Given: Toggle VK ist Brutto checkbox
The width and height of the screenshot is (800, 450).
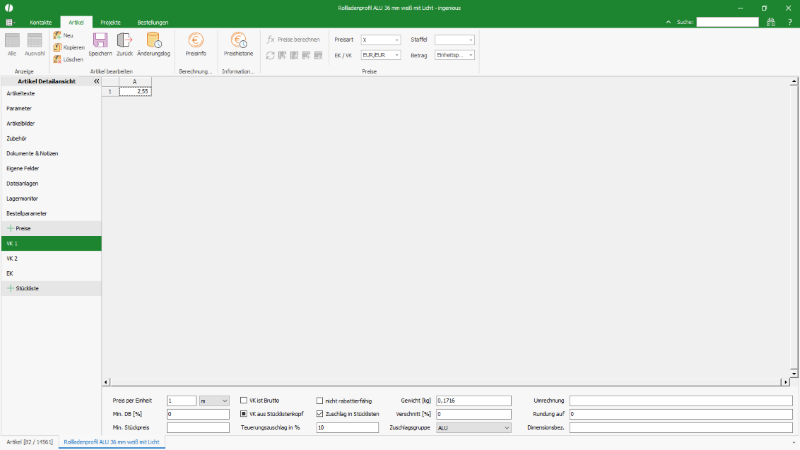Looking at the screenshot, I should [243, 401].
